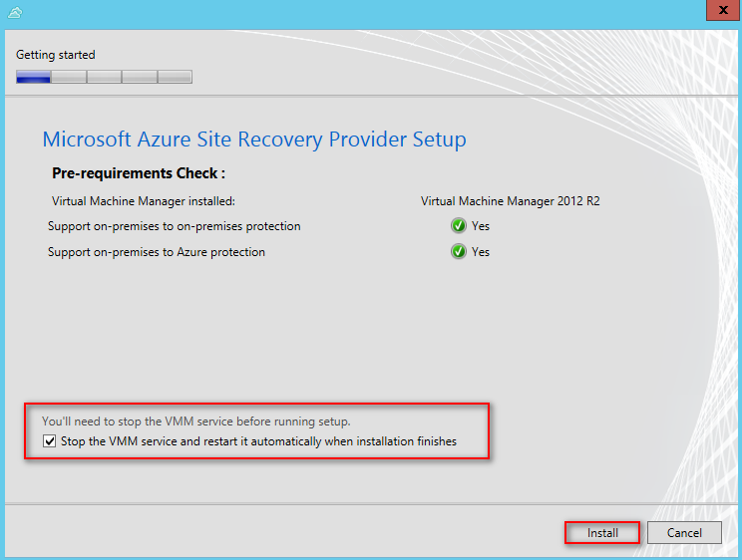Select the fourth progress step segment
The width and height of the screenshot is (742, 560).
pos(140,77)
